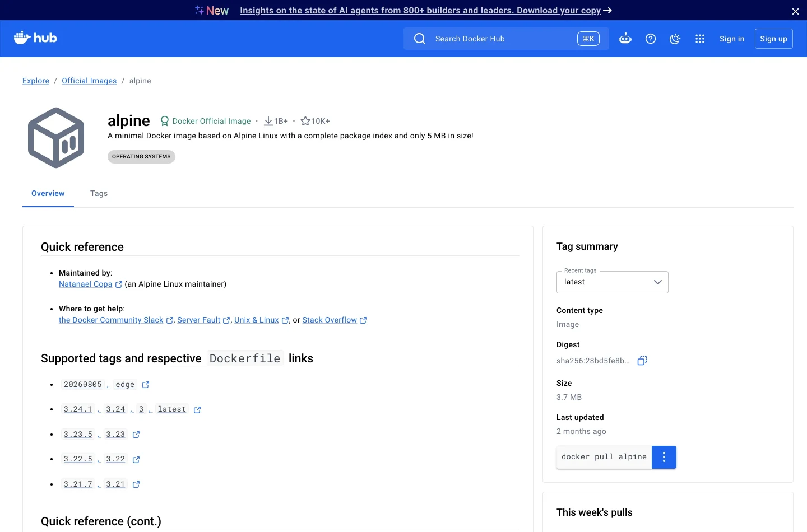Click Sign in
This screenshot has height=532, width=807.
tap(732, 39)
